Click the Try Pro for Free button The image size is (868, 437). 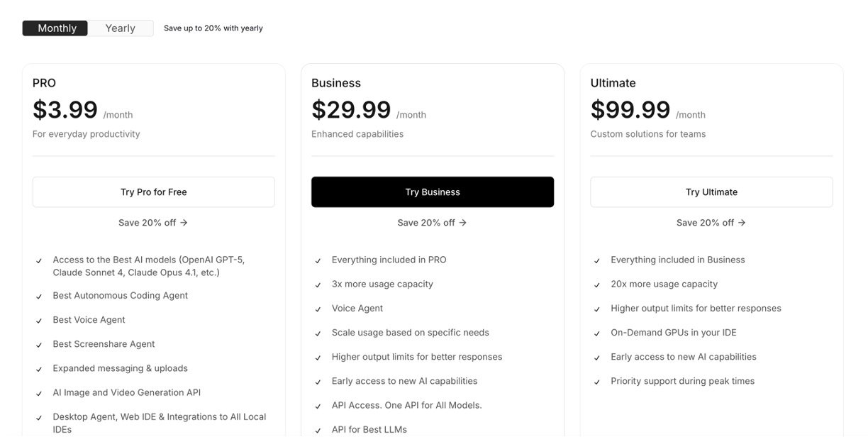[x=153, y=192]
